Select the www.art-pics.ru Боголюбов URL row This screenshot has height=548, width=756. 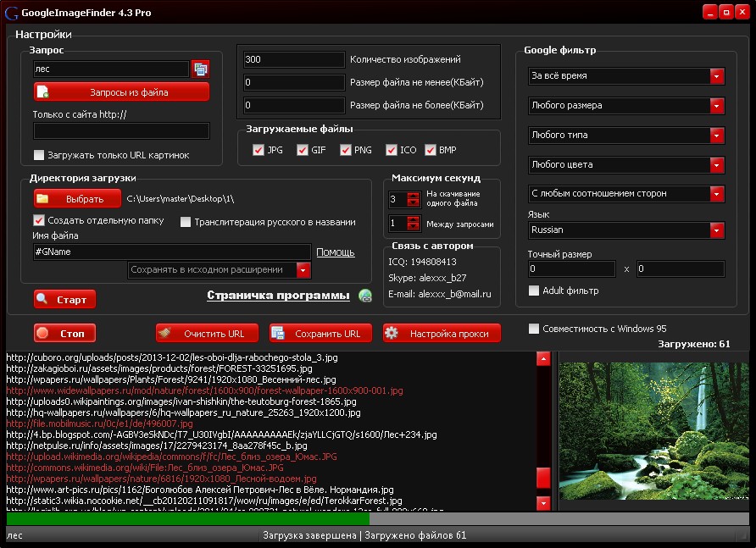(x=200, y=490)
